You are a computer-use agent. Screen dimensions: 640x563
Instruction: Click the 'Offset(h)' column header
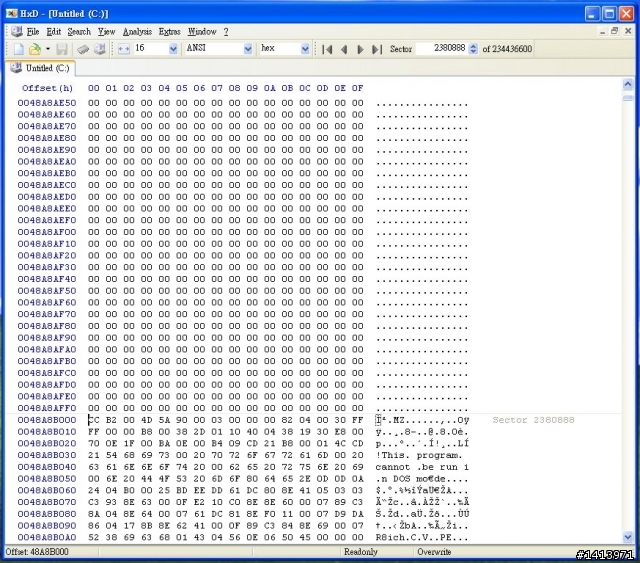[47, 88]
